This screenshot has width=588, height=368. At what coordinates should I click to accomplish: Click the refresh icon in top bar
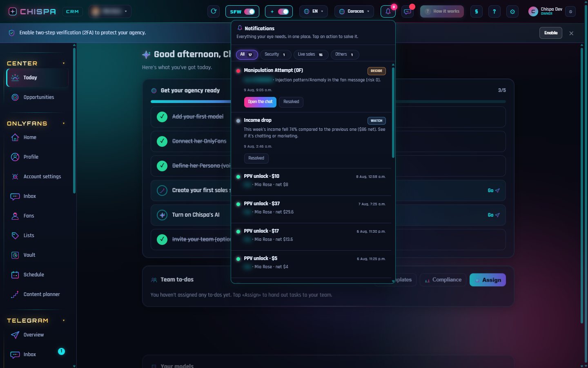214,11
